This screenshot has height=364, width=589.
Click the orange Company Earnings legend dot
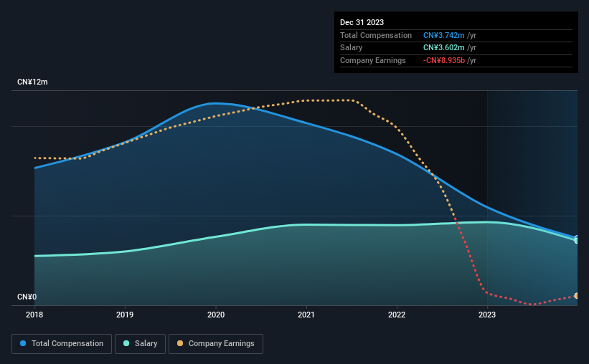coord(180,343)
